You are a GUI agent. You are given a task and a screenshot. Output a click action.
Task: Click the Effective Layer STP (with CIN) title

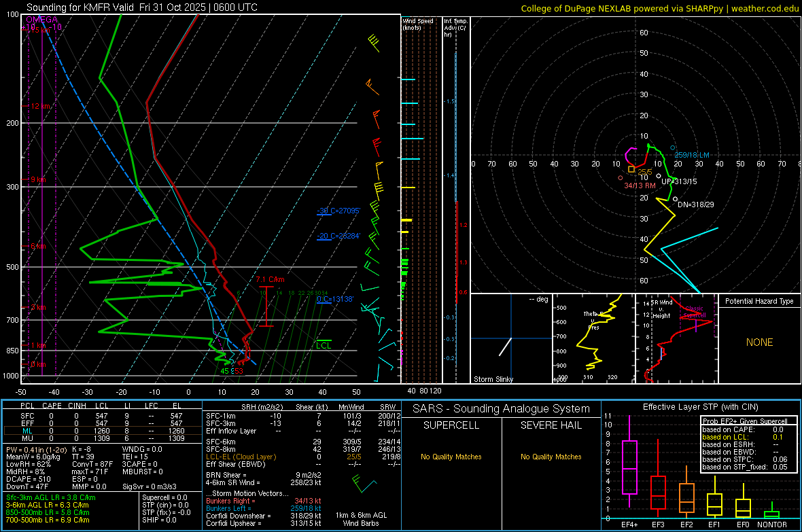[700, 407]
